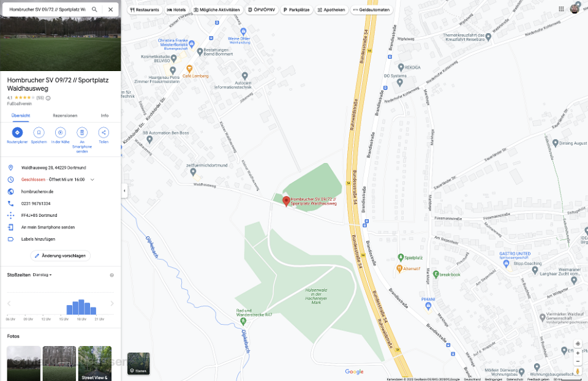Screen dimensions: 588x381
Task: Open Street View pegman icon
Action: tap(578, 371)
